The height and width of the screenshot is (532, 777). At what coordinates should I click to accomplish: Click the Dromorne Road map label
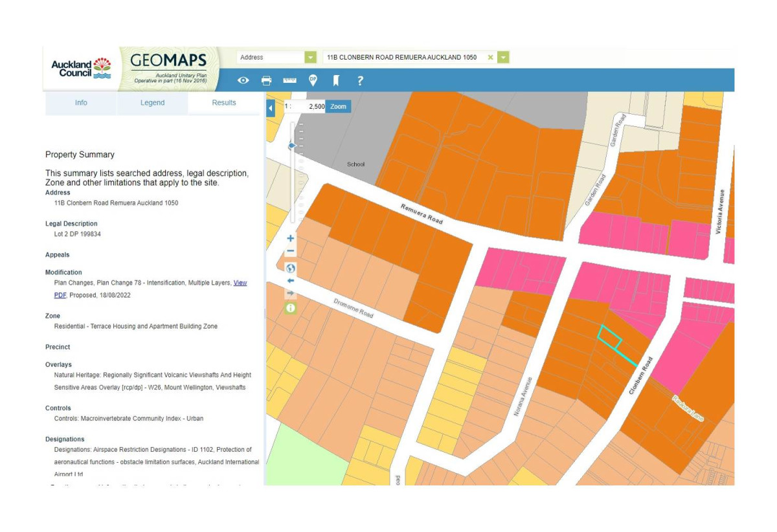coord(354,308)
